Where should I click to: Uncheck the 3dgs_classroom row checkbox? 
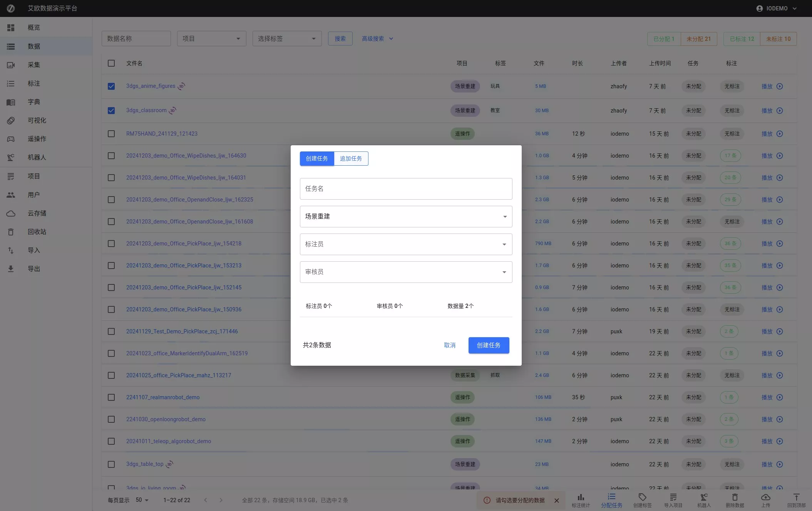tap(111, 111)
